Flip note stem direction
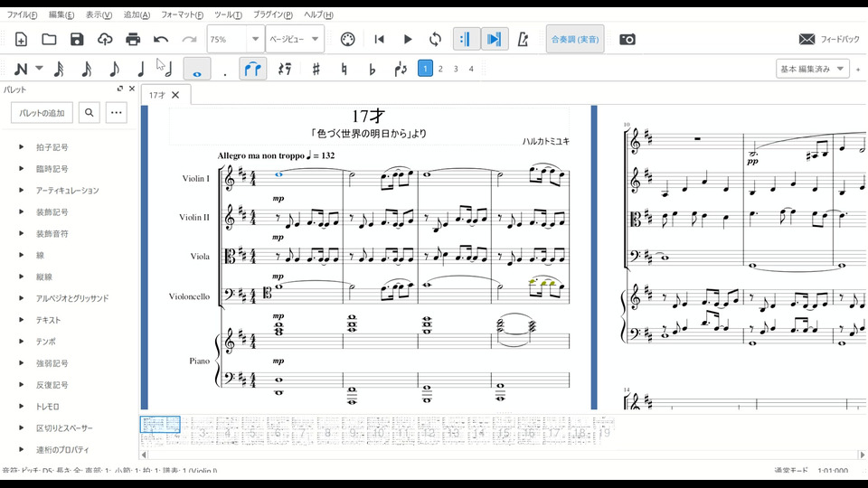 401,70
